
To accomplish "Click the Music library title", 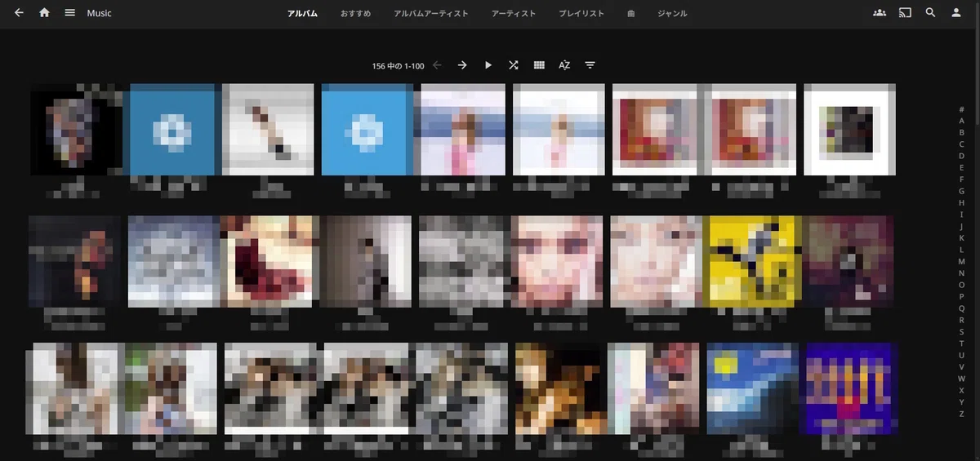I will [100, 13].
